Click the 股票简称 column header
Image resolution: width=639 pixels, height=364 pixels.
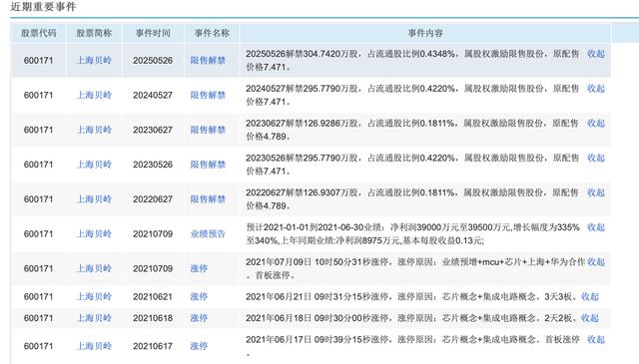94,33
